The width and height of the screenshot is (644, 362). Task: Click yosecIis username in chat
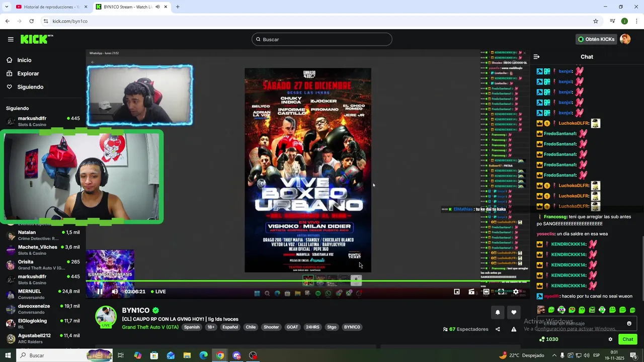(545, 234)
